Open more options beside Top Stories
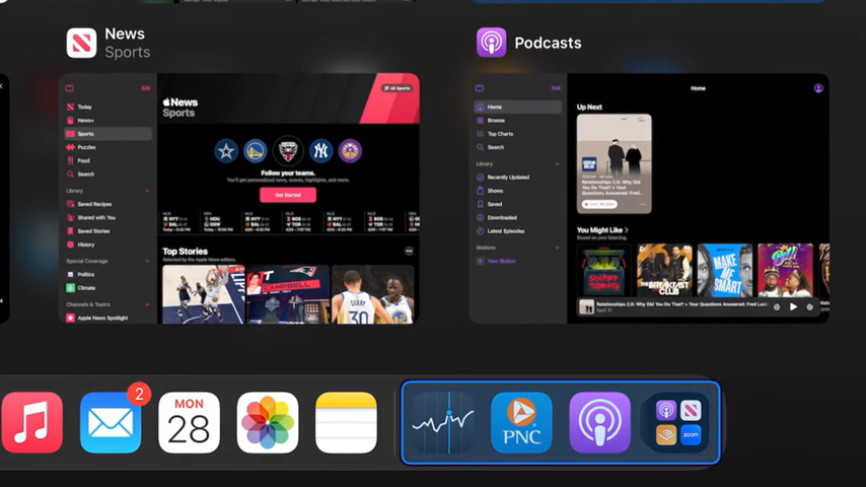Image resolution: width=866 pixels, height=487 pixels. point(409,251)
